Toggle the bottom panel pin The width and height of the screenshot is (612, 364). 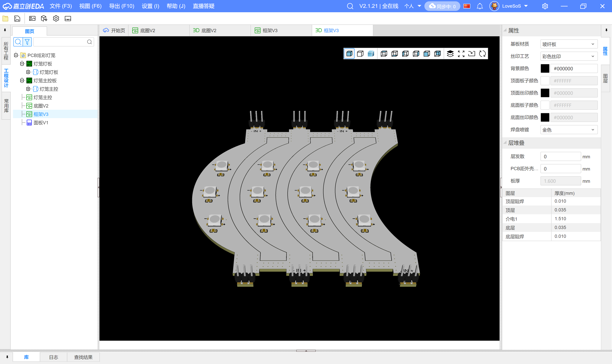click(7, 357)
